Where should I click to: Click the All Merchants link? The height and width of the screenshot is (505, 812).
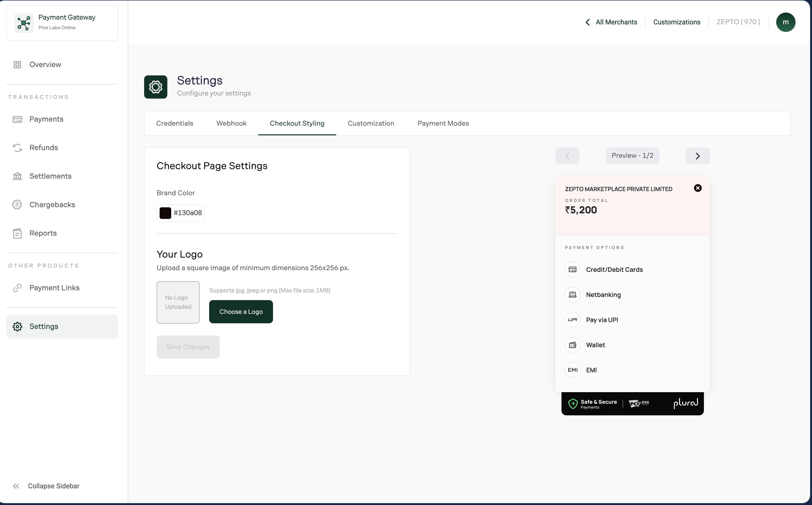point(616,22)
